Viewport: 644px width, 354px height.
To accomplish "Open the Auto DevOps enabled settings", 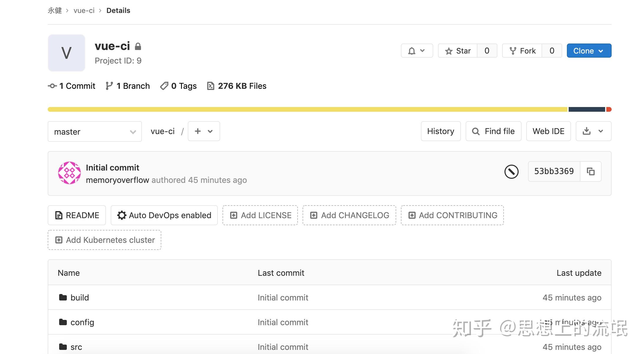I will (x=164, y=215).
